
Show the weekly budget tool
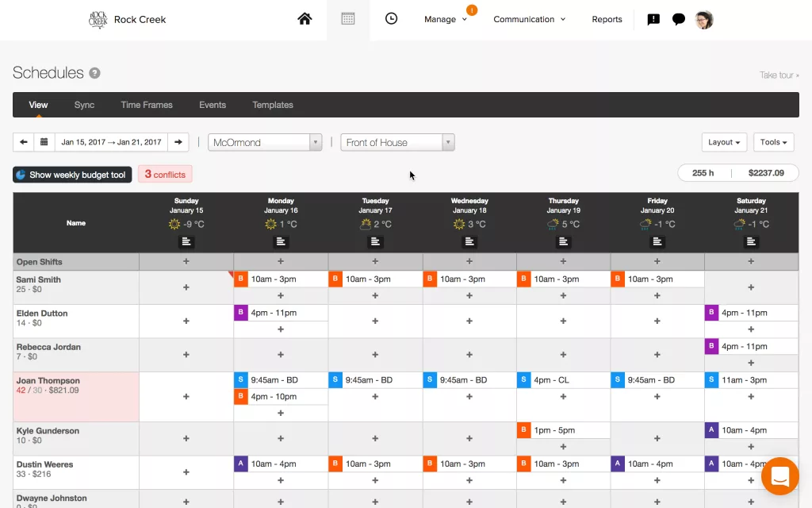coord(71,175)
